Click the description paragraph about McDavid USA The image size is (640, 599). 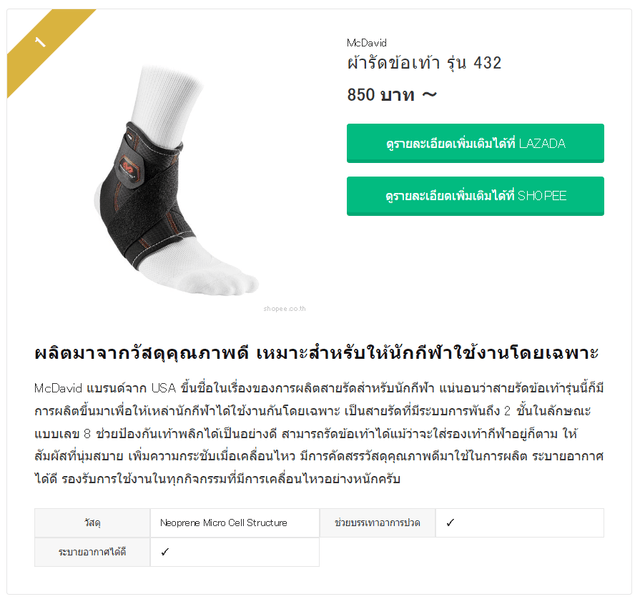pyautogui.click(x=319, y=433)
